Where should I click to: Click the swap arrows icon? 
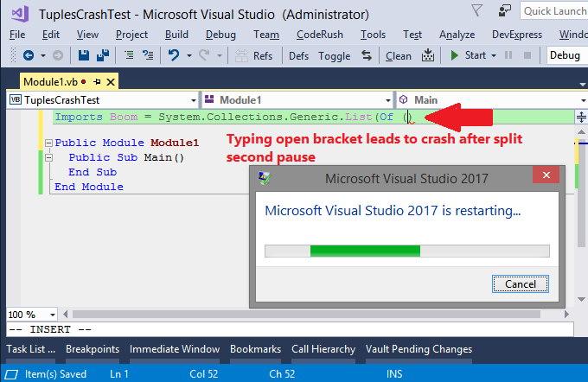367,55
